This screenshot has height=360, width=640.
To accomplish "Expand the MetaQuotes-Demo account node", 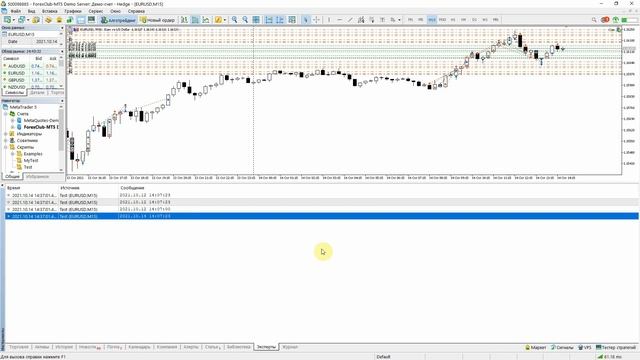I will click(13, 120).
